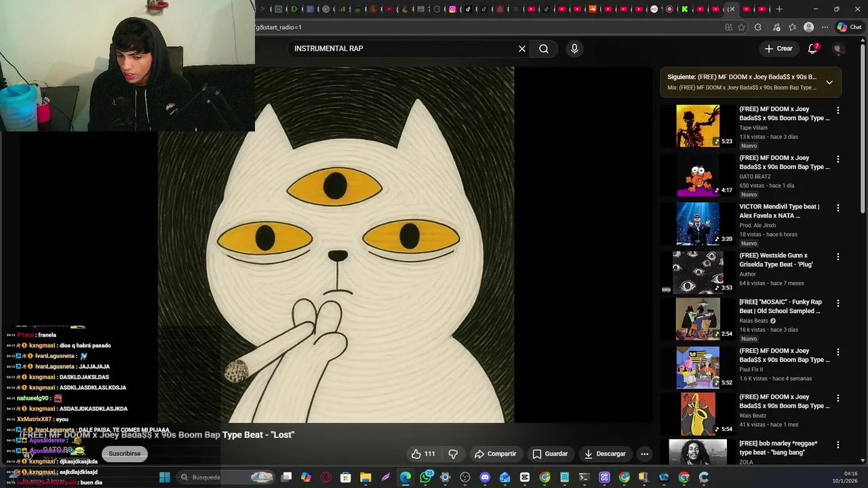Close the current YouTube tab

(x=732, y=9)
